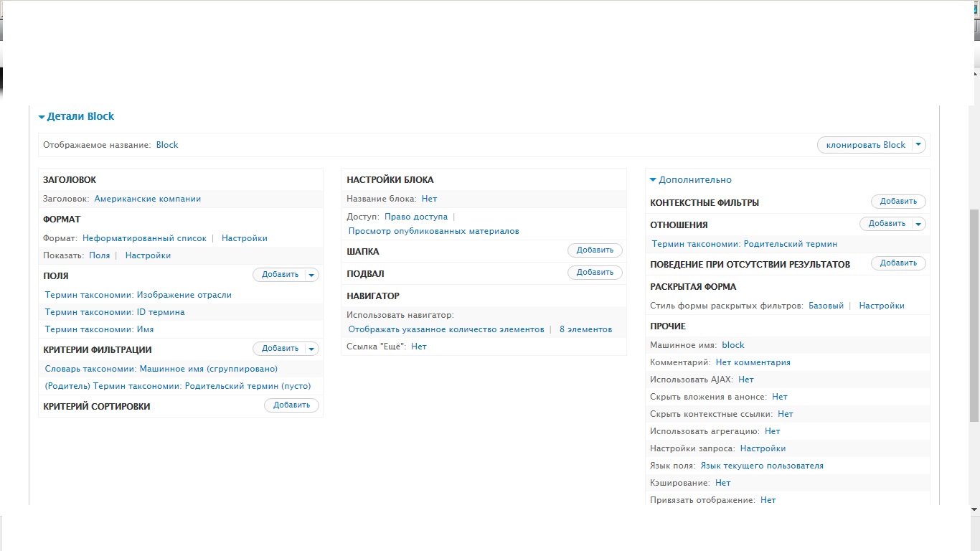
Task: Open dropdown arrow beside ПОЛЯ Добавить button
Action: (x=311, y=274)
